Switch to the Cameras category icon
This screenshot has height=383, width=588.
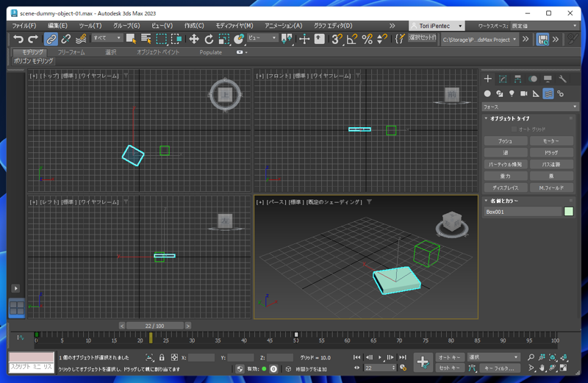coord(524,93)
